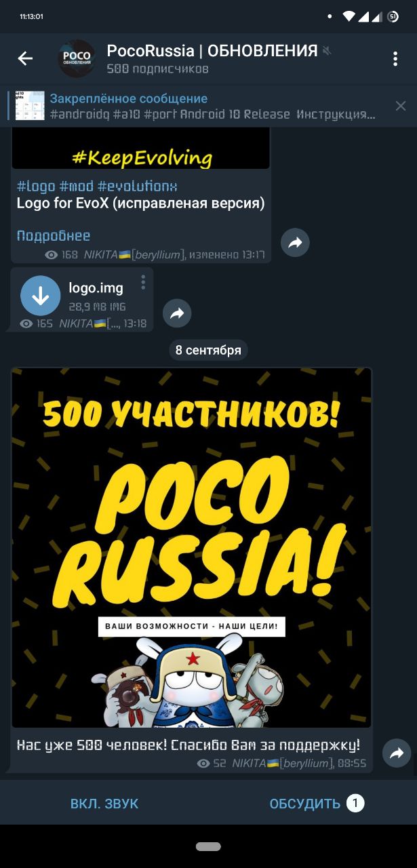417x868 pixels.
Task: Download the logo.img file
Action: click(41, 296)
